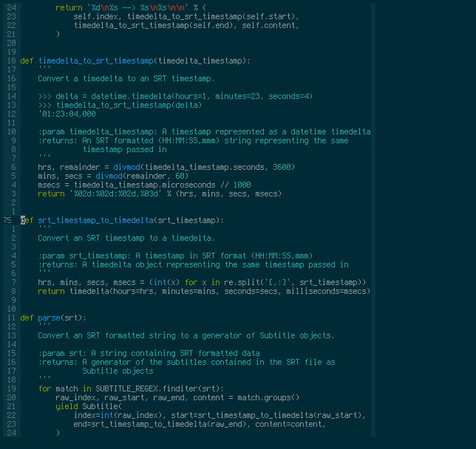This screenshot has width=476, height=449.
Task: Click the 'yield Subtitle(' line
Action: coord(89,406)
